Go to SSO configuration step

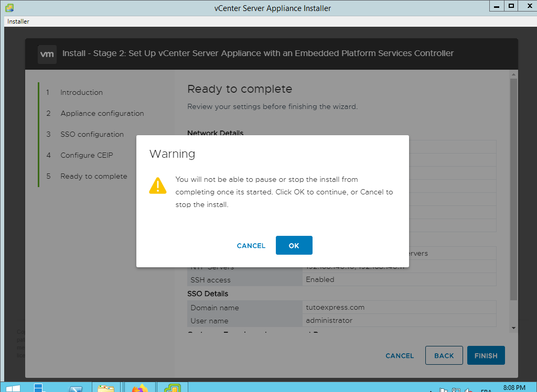[x=92, y=134]
